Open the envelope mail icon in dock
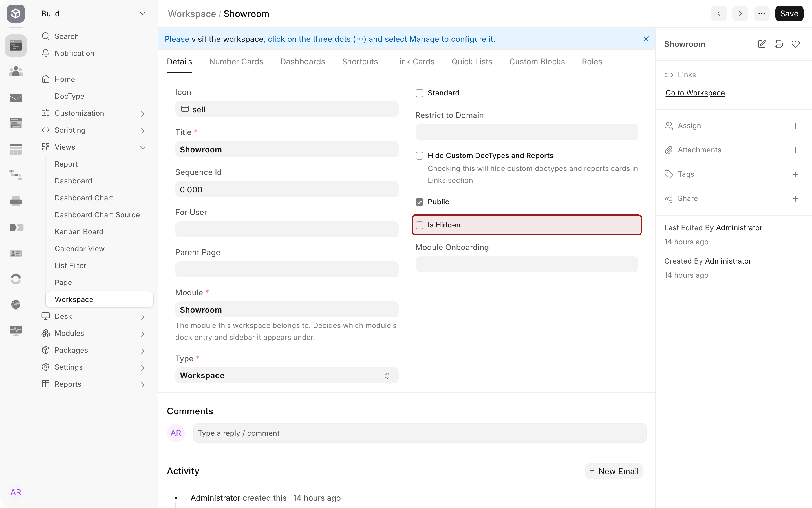812x508 pixels. [x=16, y=98]
